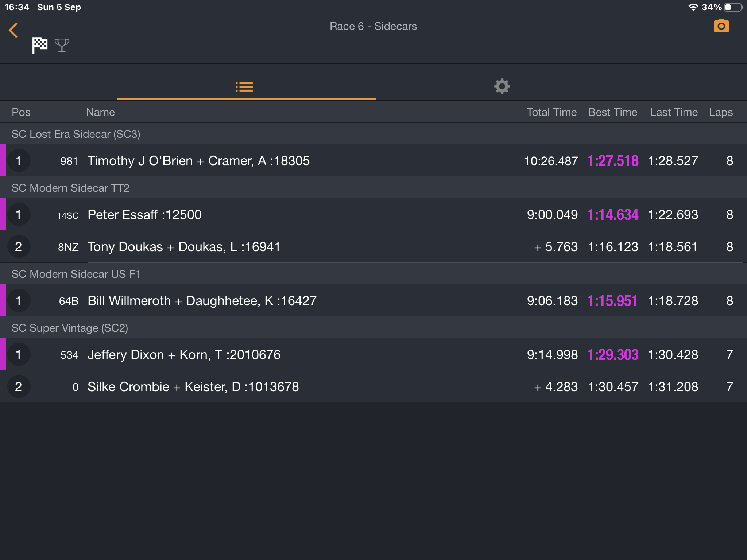Open the settings gear tab
Image resolution: width=747 pixels, height=560 pixels.
tap(502, 86)
